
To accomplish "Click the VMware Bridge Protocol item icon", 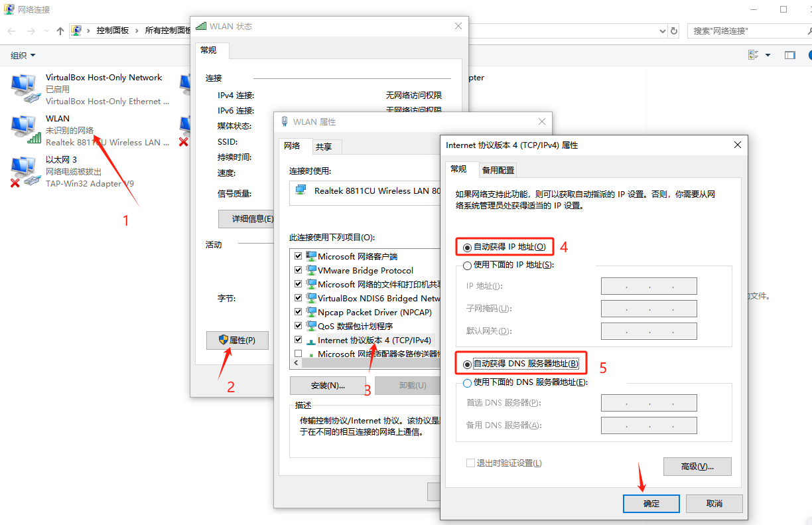I will [311, 270].
